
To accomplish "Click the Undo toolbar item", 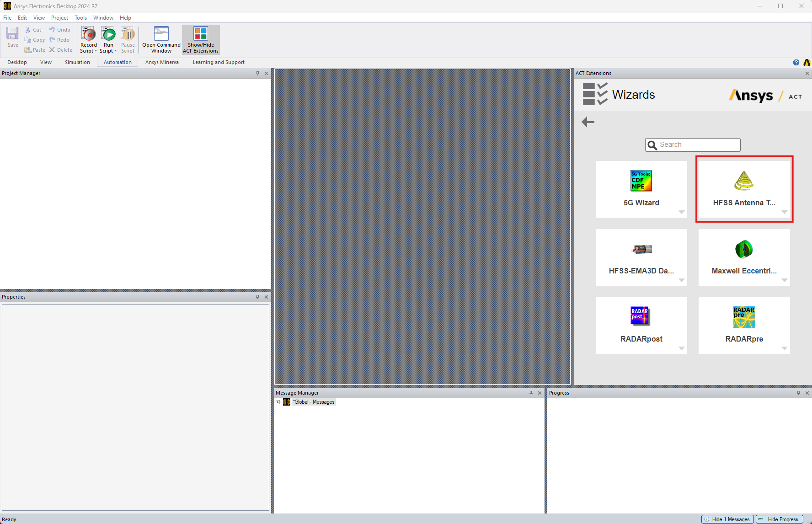I will [60, 30].
